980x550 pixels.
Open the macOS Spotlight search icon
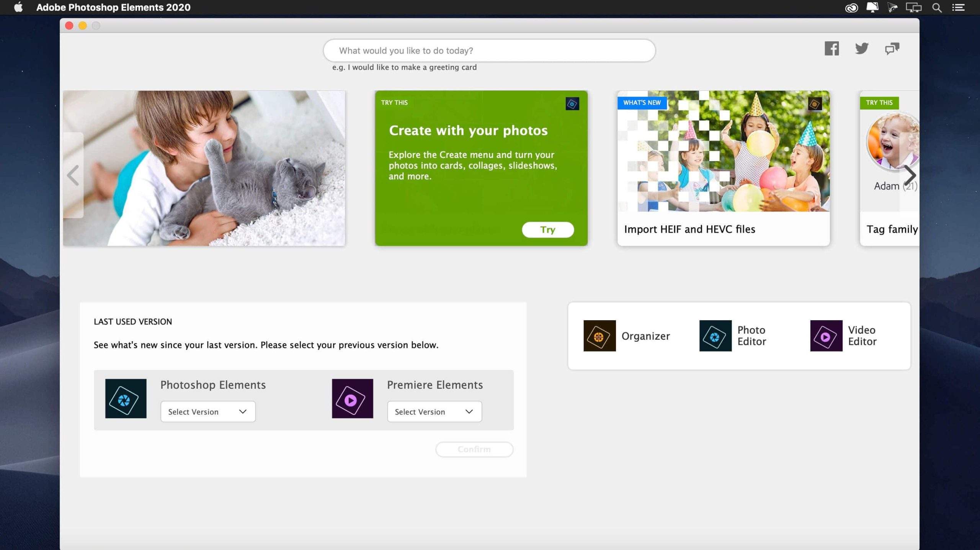[937, 8]
